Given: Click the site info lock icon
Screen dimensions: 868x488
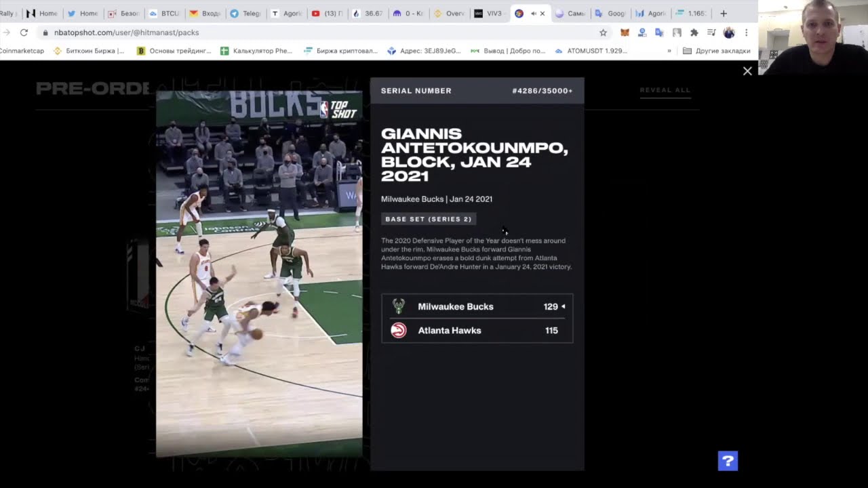Looking at the screenshot, I should pyautogui.click(x=45, y=33).
